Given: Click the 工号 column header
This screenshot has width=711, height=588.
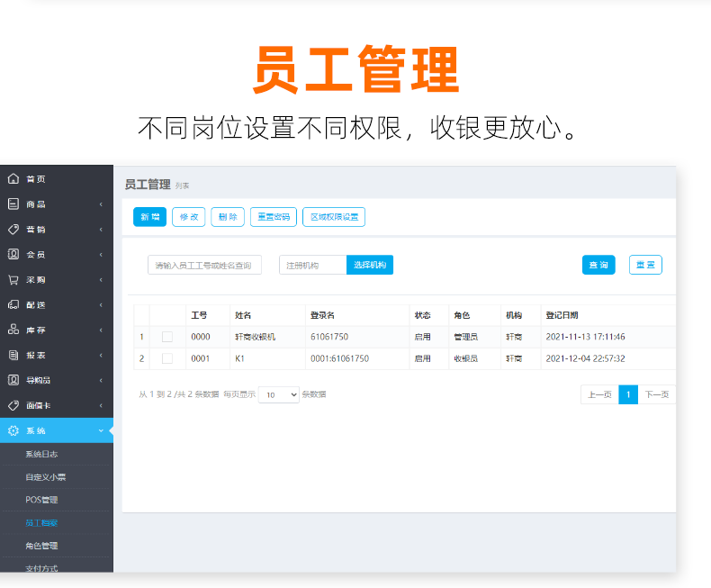Looking at the screenshot, I should click(x=199, y=315).
